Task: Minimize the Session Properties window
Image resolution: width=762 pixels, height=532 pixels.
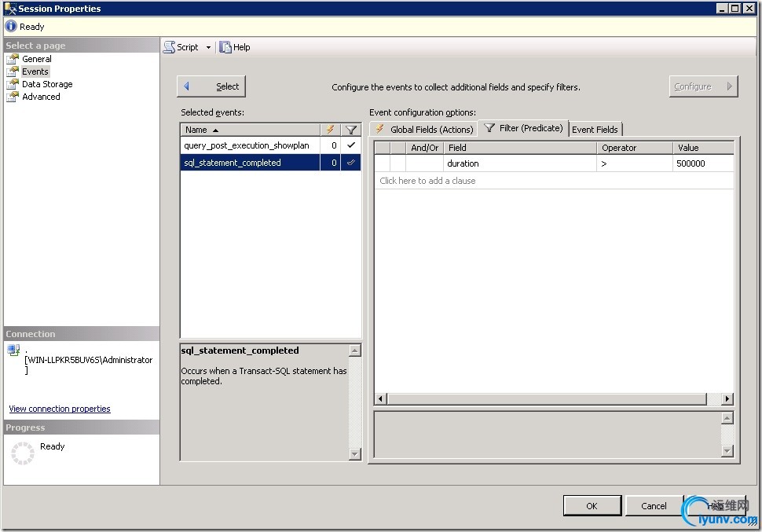Action: point(723,9)
